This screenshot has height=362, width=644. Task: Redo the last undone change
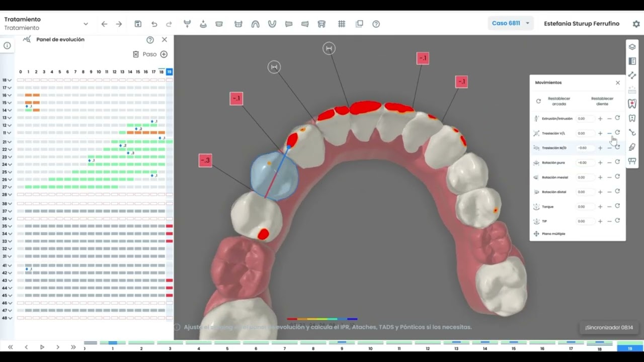click(169, 24)
